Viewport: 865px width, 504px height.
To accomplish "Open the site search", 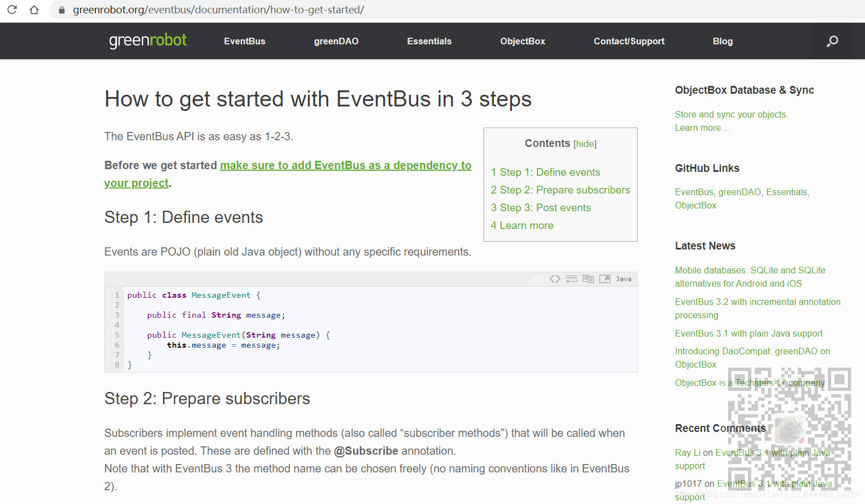I will [x=831, y=40].
